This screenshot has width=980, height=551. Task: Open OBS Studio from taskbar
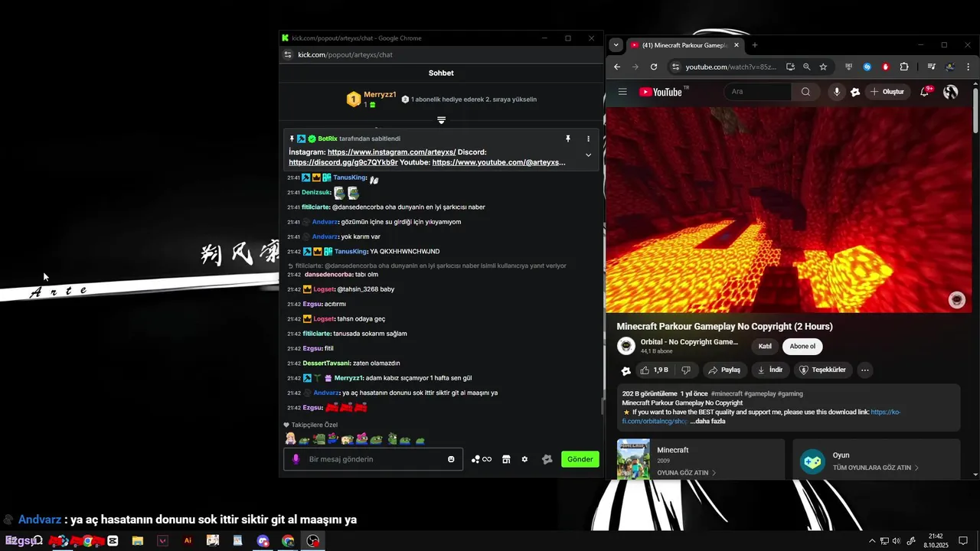(313, 540)
